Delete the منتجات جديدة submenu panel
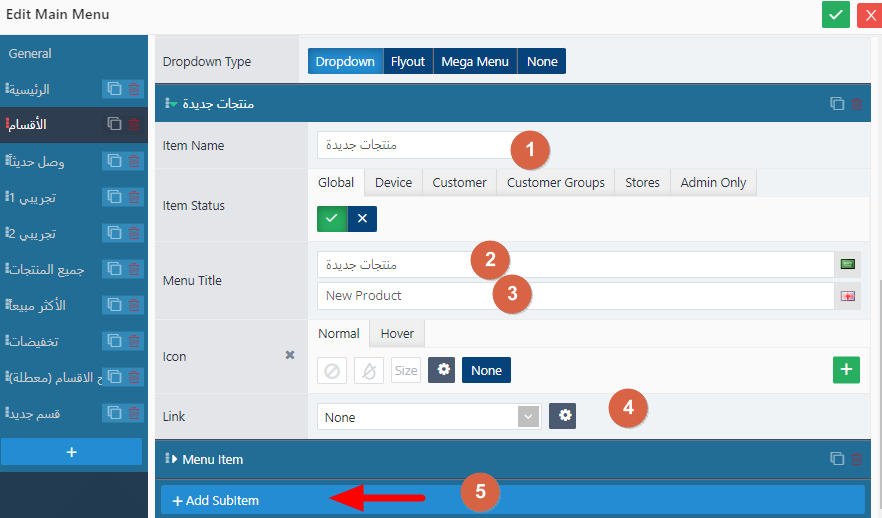Viewport: 882px width, 518px height. (x=857, y=103)
